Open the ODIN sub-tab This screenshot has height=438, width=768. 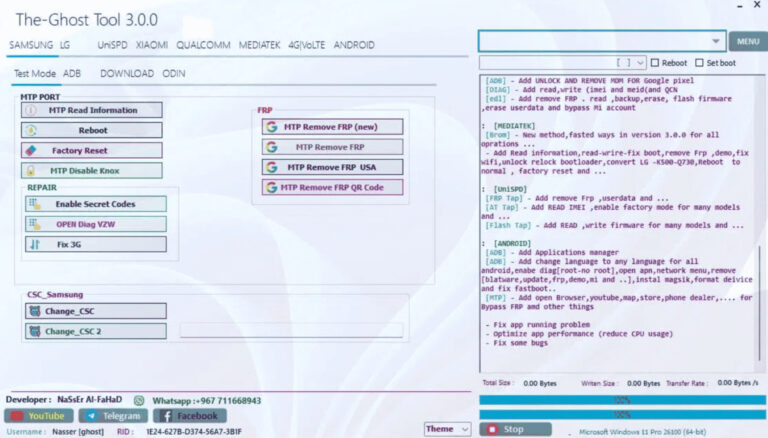pos(174,73)
